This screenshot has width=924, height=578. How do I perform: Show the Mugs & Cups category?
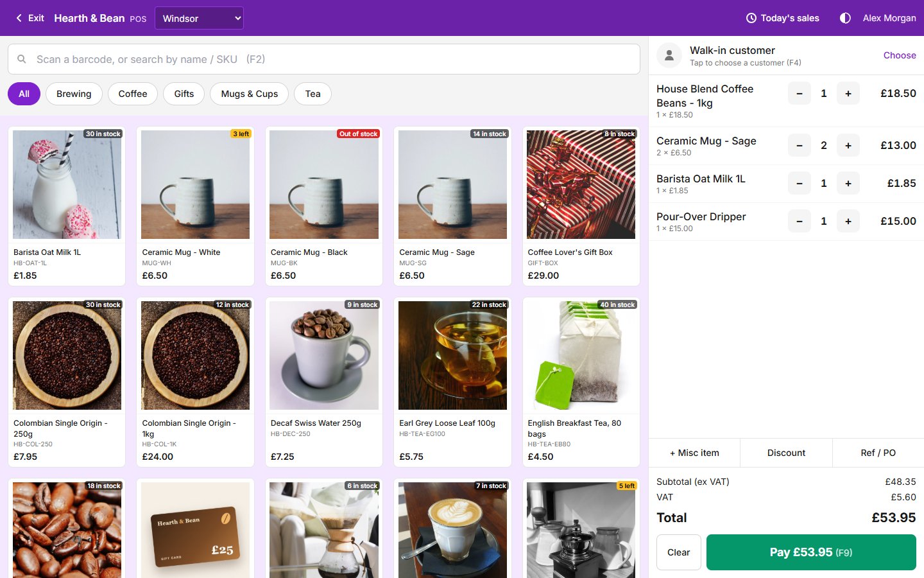tap(250, 94)
